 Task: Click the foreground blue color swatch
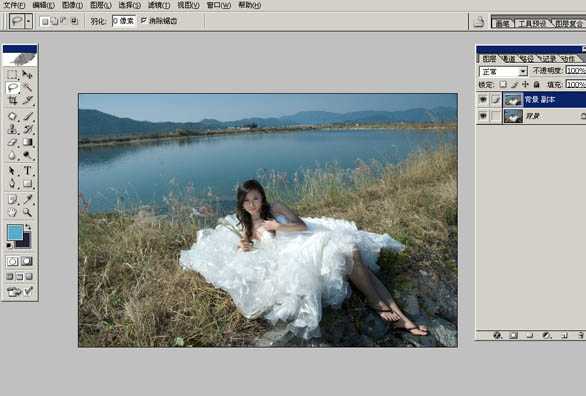point(15,232)
